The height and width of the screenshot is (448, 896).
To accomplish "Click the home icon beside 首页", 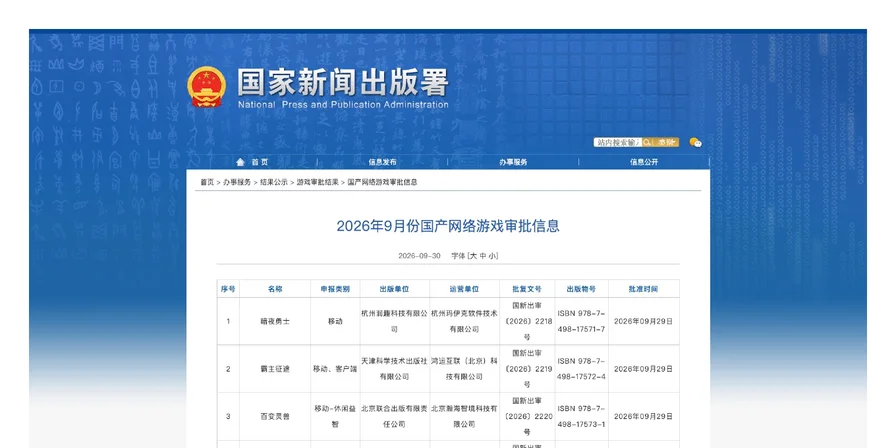I will pyautogui.click(x=241, y=162).
